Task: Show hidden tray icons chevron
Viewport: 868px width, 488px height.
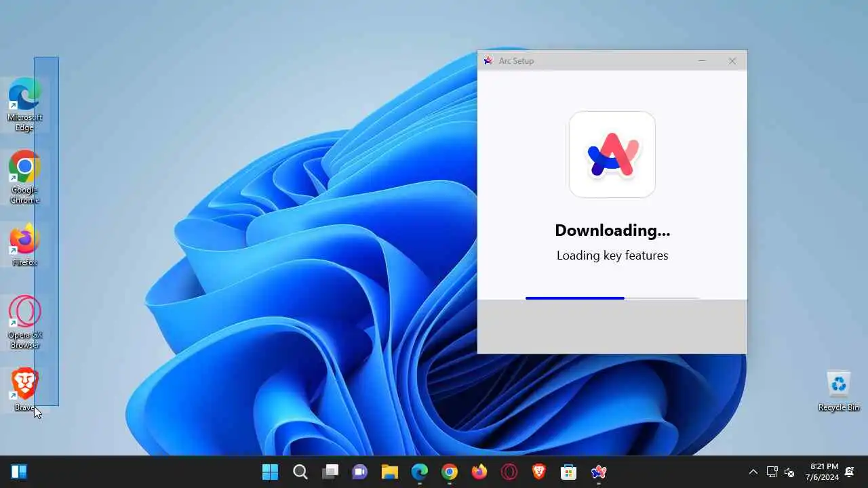Action: pyautogui.click(x=753, y=472)
